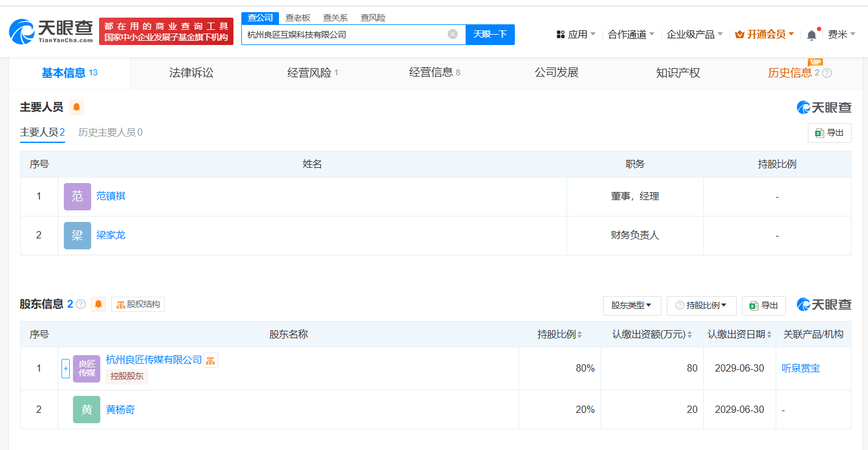Open notifications bell in the header
This screenshot has width=868, height=450.
(x=811, y=35)
